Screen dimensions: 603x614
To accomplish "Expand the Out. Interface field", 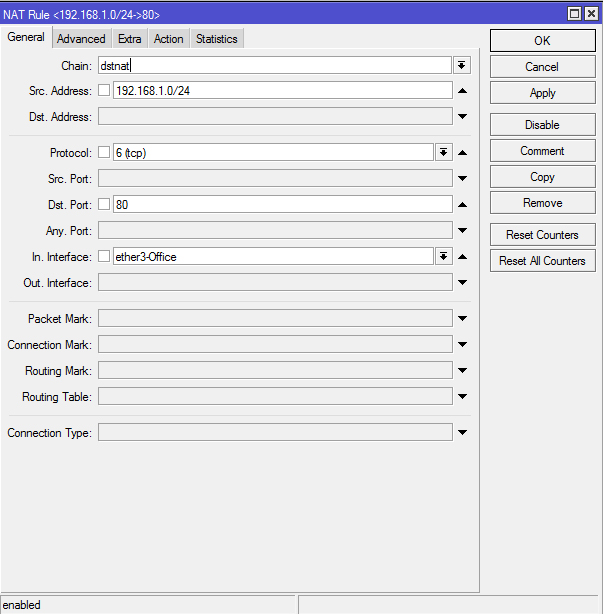I will (x=462, y=282).
